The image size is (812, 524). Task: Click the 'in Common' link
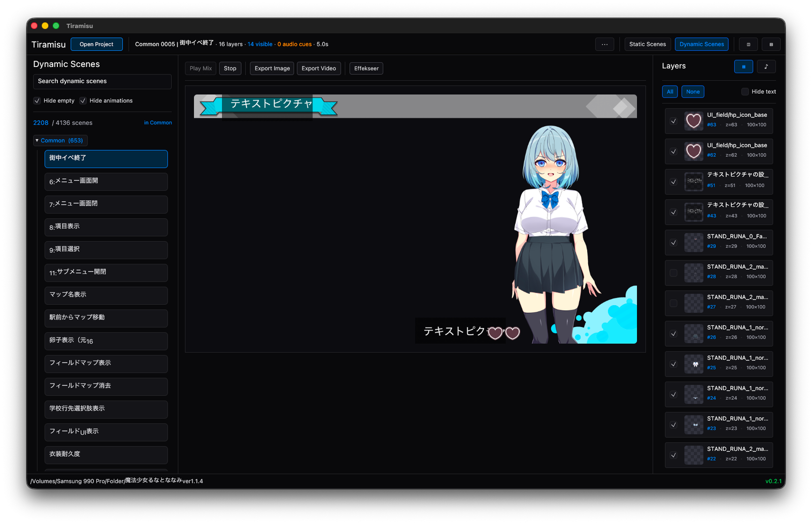158,122
